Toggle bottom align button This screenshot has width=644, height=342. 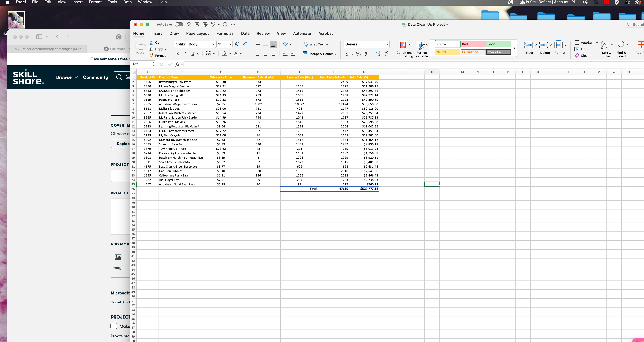[x=273, y=44]
